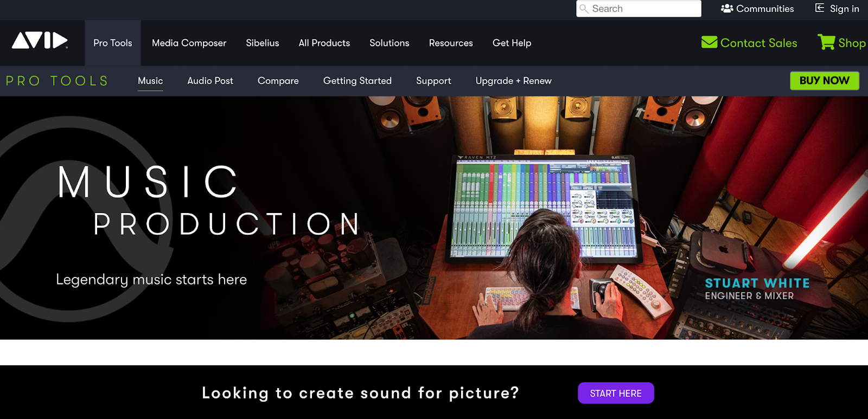The width and height of the screenshot is (868, 419).
Task: Click 'Looking to create sound for picture?' text
Action: (360, 393)
